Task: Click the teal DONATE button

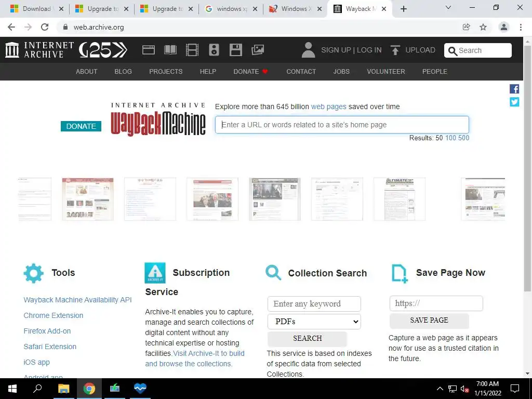Action: click(x=81, y=126)
